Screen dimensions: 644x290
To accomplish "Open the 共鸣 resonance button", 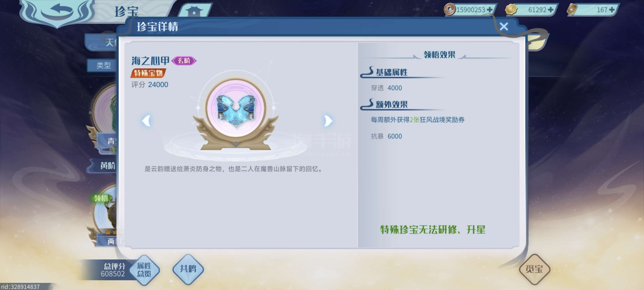I will click(x=188, y=269).
